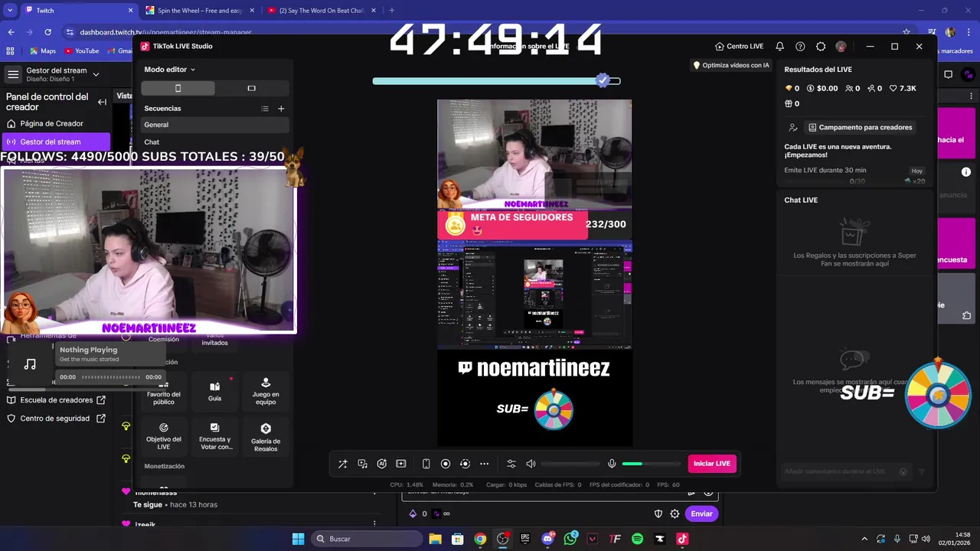Click the Guía tool tile
980x551 pixels.
tap(215, 391)
